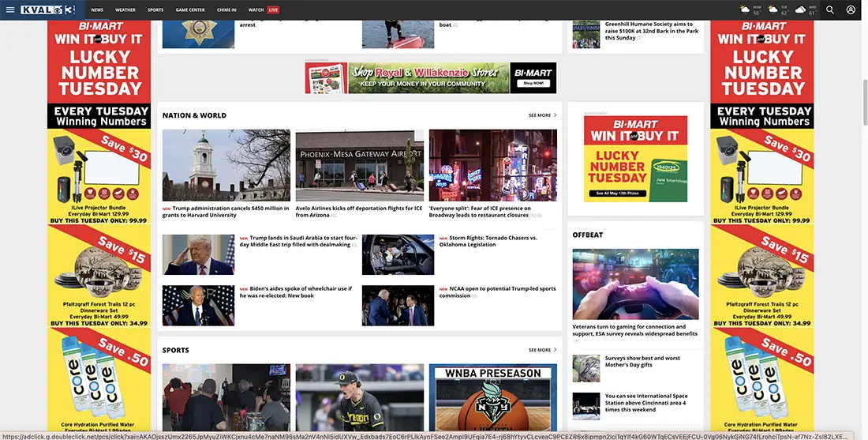The image size is (868, 440).
Task: Click the page vertical scrollbar
Action: pyautogui.click(x=864, y=103)
